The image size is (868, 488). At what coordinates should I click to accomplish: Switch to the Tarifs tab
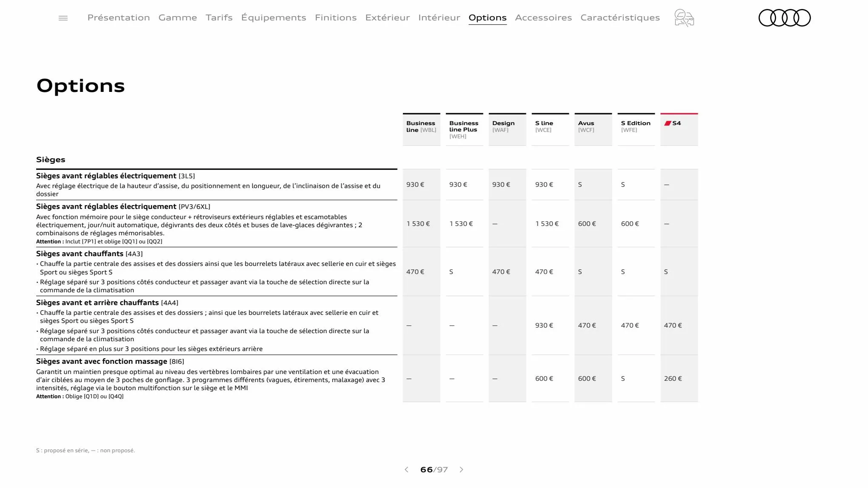(219, 17)
